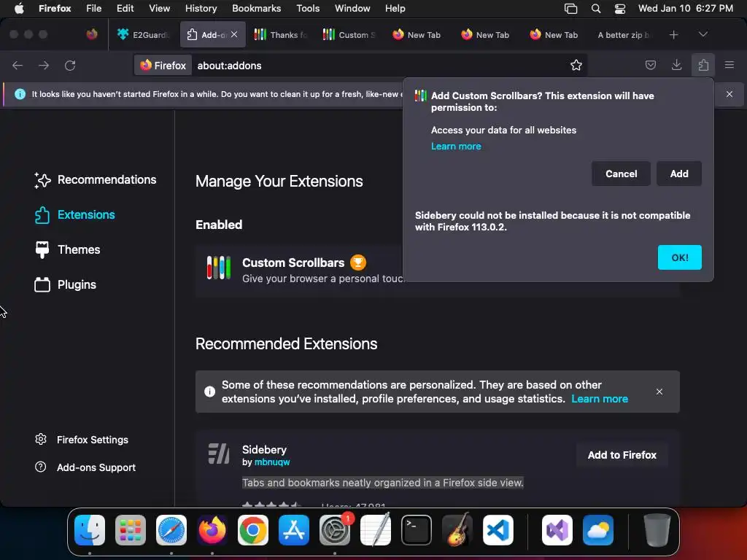Launch Safari from the Dock
This screenshot has width=747, height=560.
coord(171,530)
